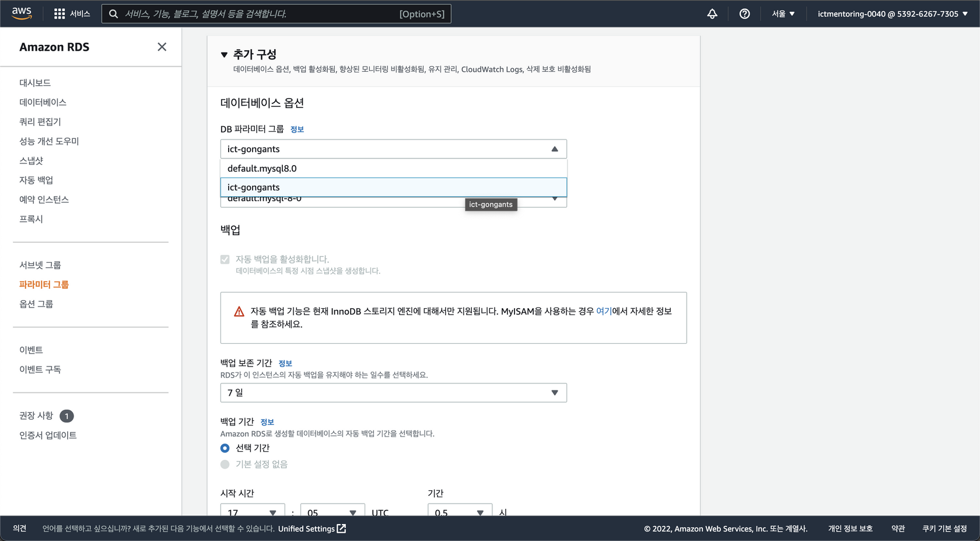The height and width of the screenshot is (541, 980).
Task: Select the '기본 설정 없음' radio button
Action: tap(225, 465)
